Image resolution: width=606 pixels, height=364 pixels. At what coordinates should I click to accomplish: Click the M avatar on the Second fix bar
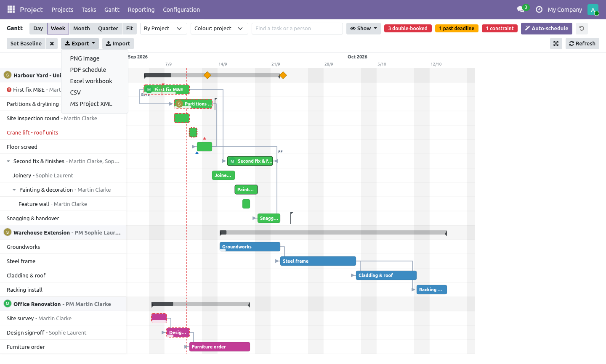pyautogui.click(x=232, y=161)
